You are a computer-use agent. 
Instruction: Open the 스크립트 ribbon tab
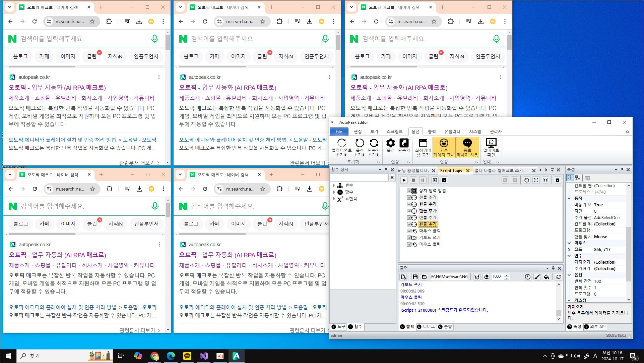pos(394,132)
